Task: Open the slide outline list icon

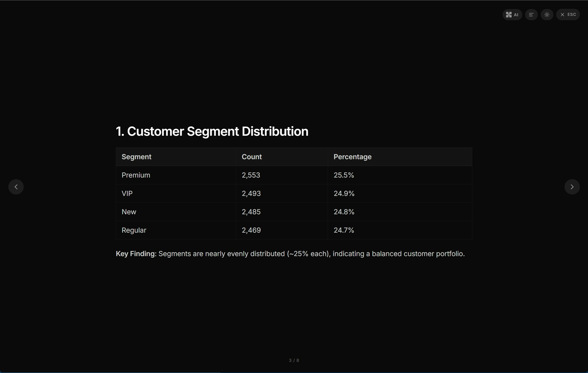Action: pos(531,15)
